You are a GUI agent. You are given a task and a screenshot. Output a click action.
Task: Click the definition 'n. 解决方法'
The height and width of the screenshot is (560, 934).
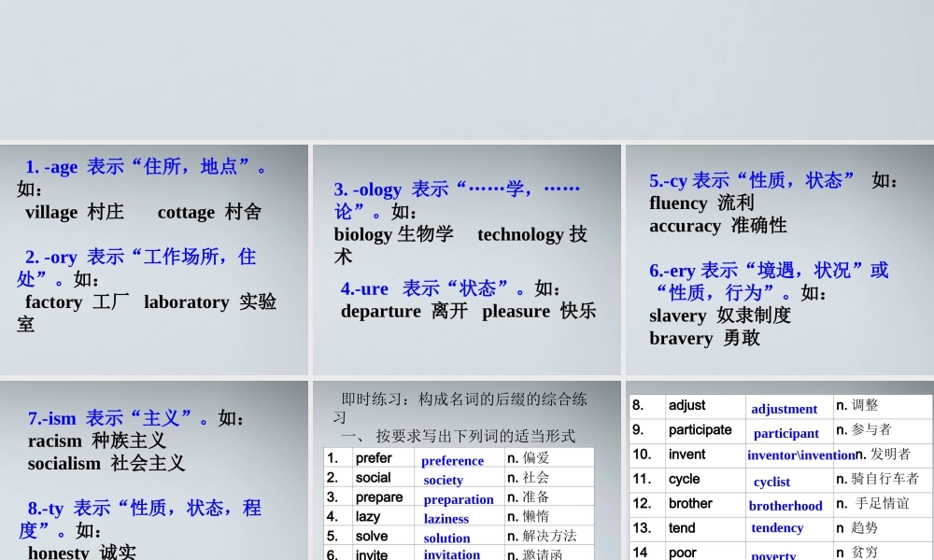(x=542, y=536)
